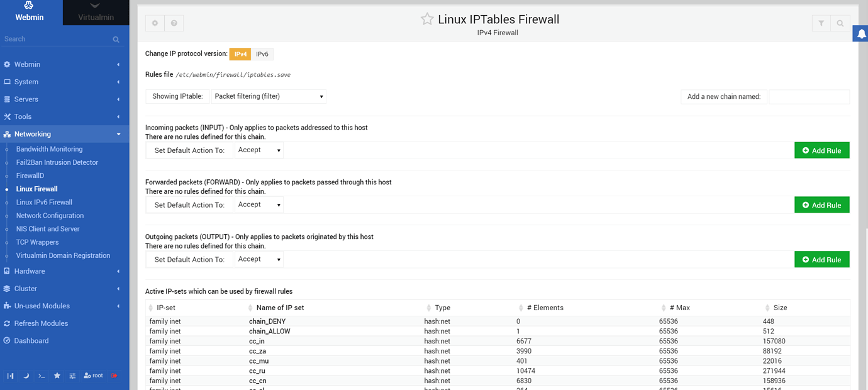The image size is (868, 390).
Task: Select IPv4 protocol version
Action: [240, 54]
